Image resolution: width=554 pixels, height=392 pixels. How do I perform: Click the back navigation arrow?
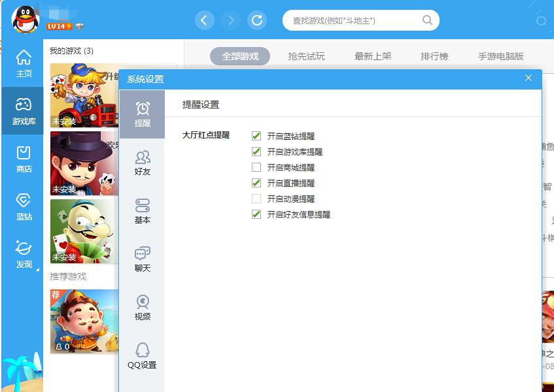205,20
